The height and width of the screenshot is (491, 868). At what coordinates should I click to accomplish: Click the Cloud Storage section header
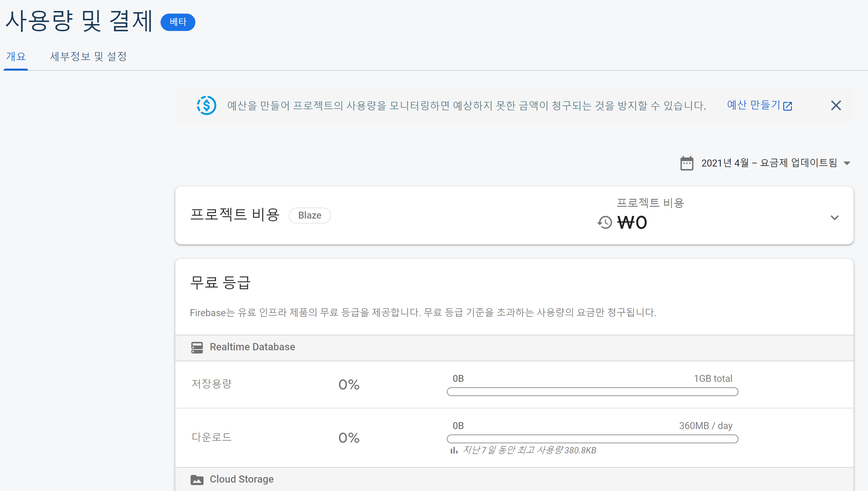[241, 479]
